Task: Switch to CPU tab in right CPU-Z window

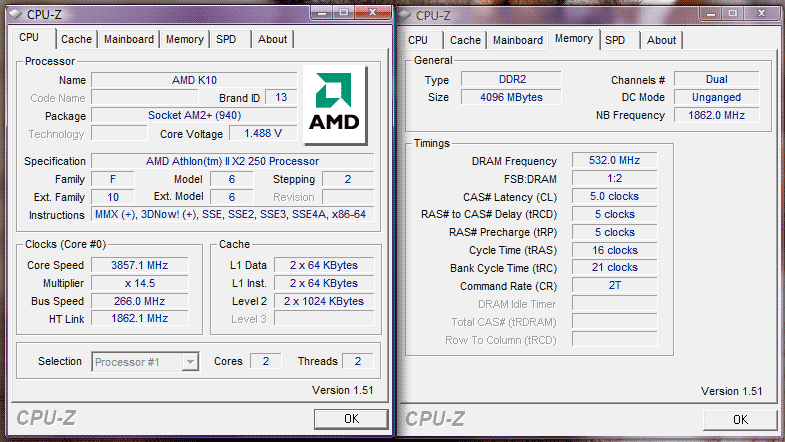Action: click(x=418, y=40)
